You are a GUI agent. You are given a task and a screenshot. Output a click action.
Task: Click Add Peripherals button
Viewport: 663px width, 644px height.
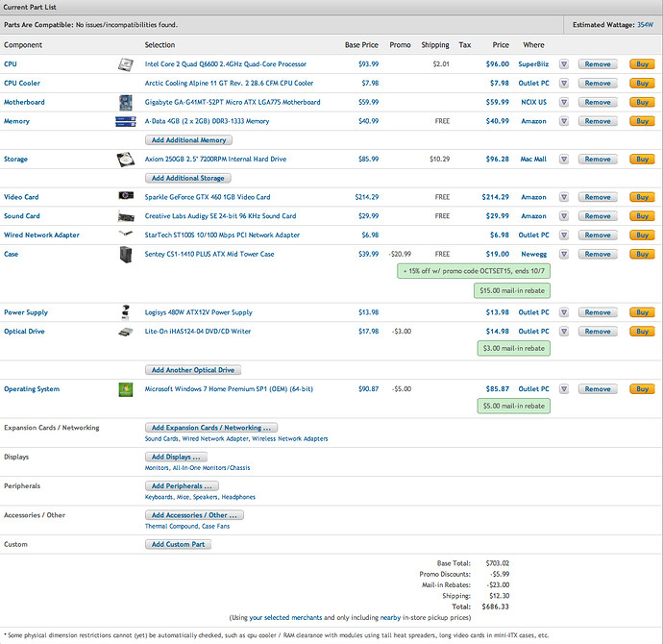click(182, 486)
